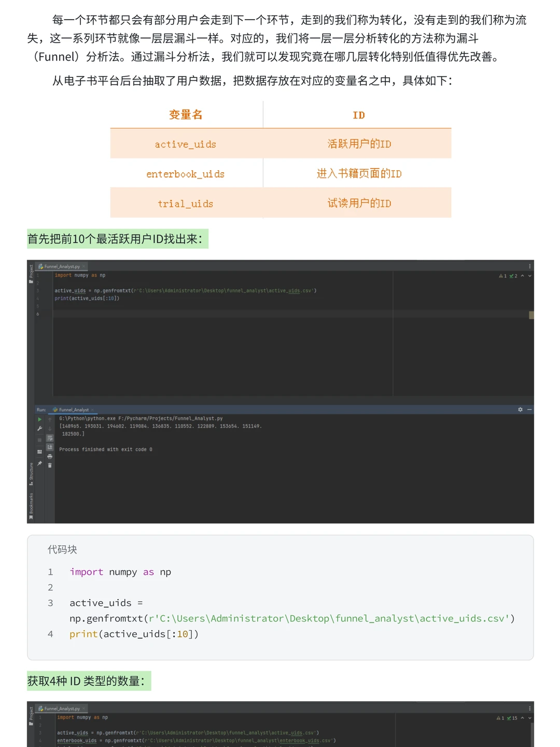Open the Bookmarks tool window
The width and height of the screenshot is (560, 747).
31,506
